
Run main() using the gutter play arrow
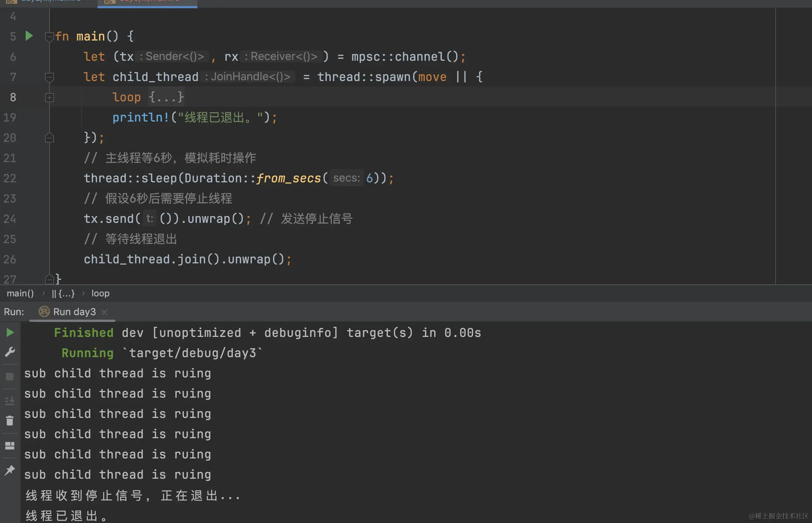(29, 36)
